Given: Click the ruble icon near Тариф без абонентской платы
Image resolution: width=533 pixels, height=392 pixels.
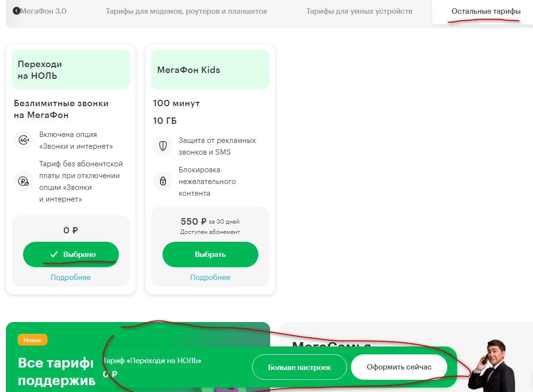Looking at the screenshot, I should (23, 181).
